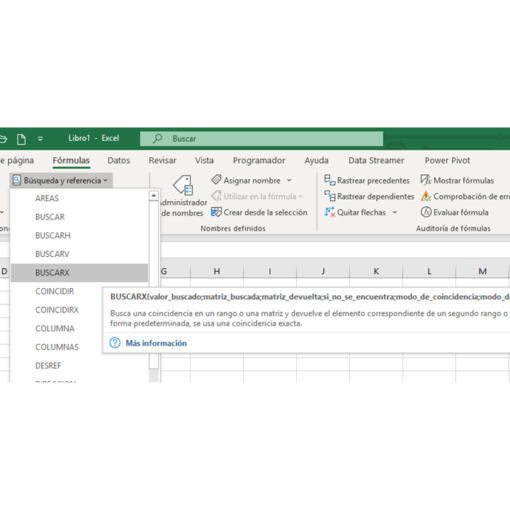
Task: Select the BUSCAR function
Action: click(x=79, y=217)
